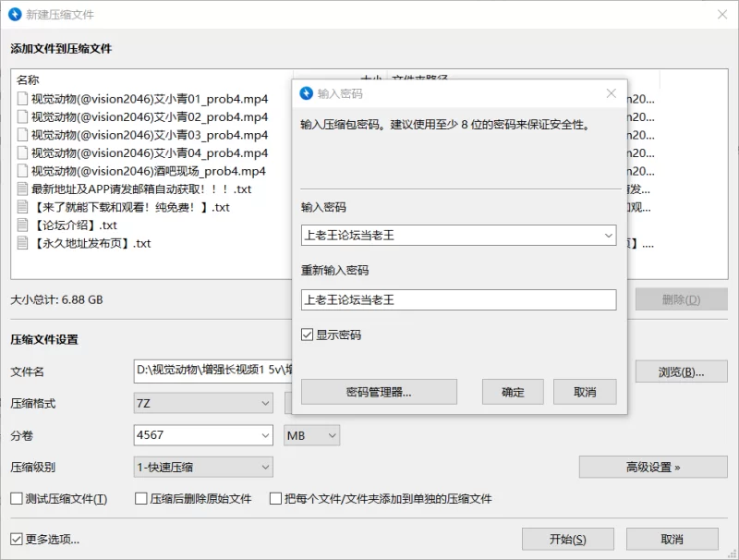Viewport: 739px width, 560px height.
Task: Select 【来了就能下载和观看！纯免费！】.txt row
Action: click(130, 207)
